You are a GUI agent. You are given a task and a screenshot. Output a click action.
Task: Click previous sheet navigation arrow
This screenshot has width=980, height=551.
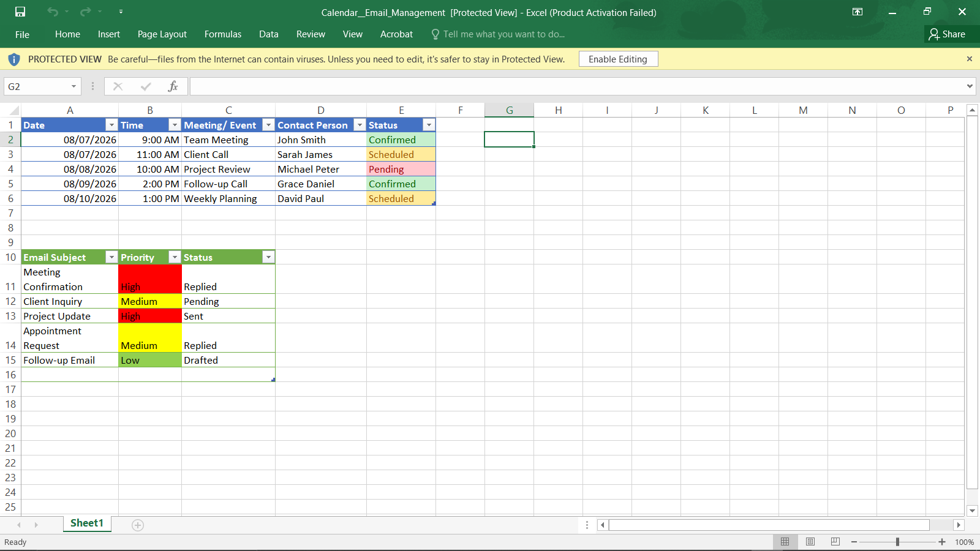[x=19, y=525]
